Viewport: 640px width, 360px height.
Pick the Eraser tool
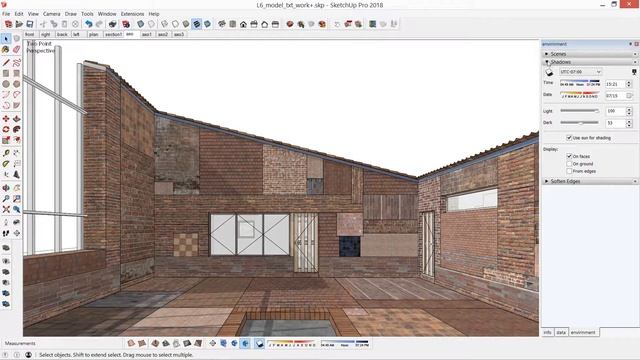click(16, 49)
